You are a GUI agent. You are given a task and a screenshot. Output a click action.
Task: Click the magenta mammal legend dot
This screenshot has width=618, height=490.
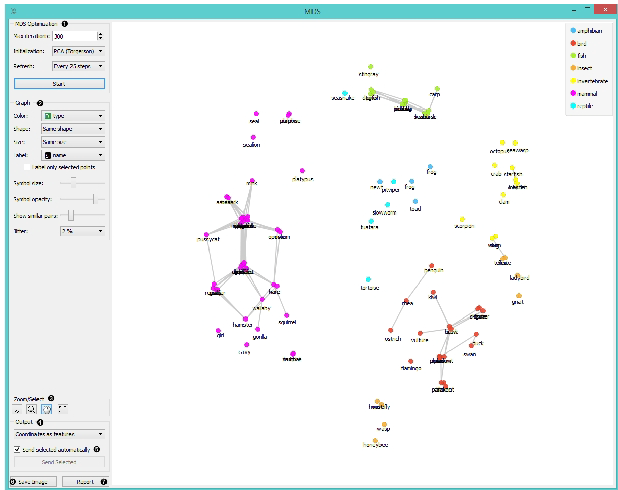pyautogui.click(x=573, y=93)
